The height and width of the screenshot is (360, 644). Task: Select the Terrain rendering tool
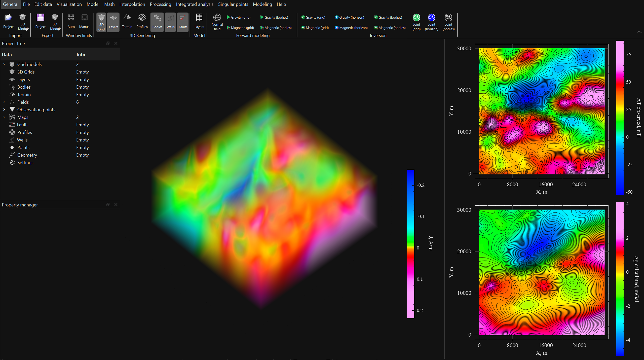[127, 22]
